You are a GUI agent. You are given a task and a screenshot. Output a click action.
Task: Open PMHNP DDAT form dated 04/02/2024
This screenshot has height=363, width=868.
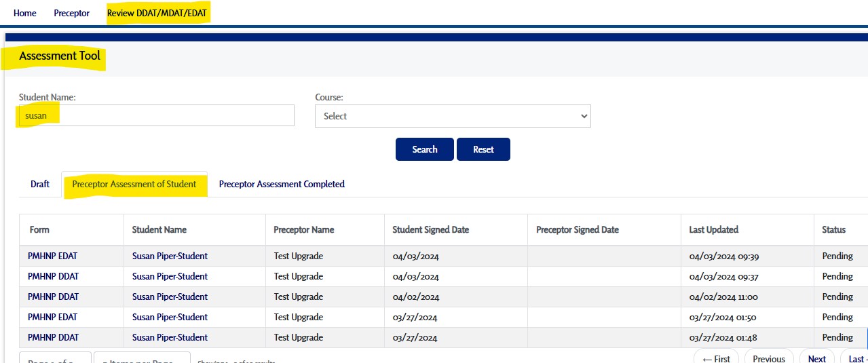(x=53, y=297)
